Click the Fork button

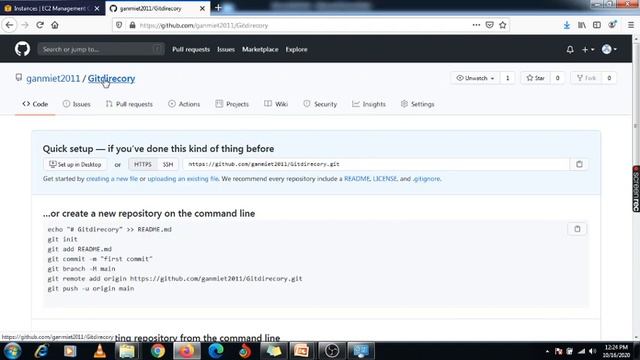pyautogui.click(x=586, y=78)
